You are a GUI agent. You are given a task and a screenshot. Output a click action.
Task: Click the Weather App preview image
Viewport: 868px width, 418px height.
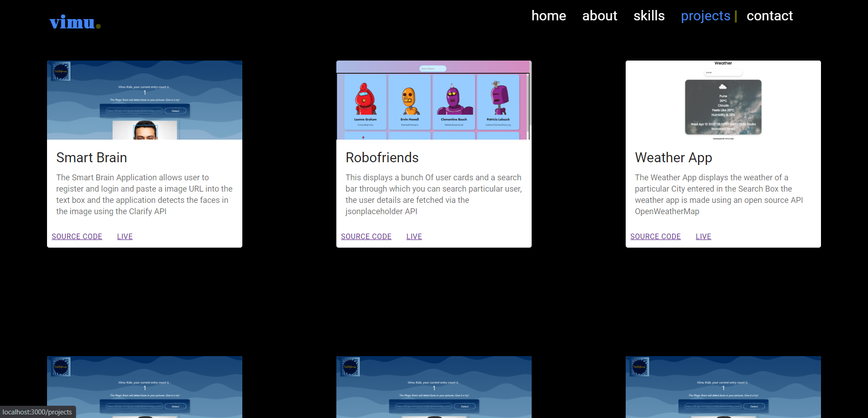pyautogui.click(x=723, y=100)
